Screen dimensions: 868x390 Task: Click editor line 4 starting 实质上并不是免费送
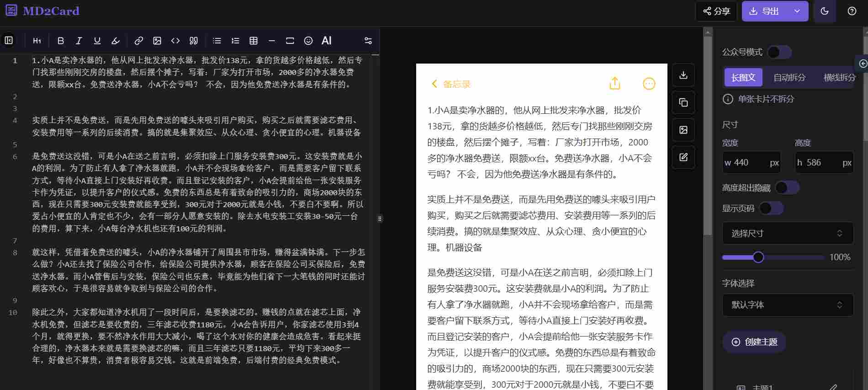coord(196,126)
